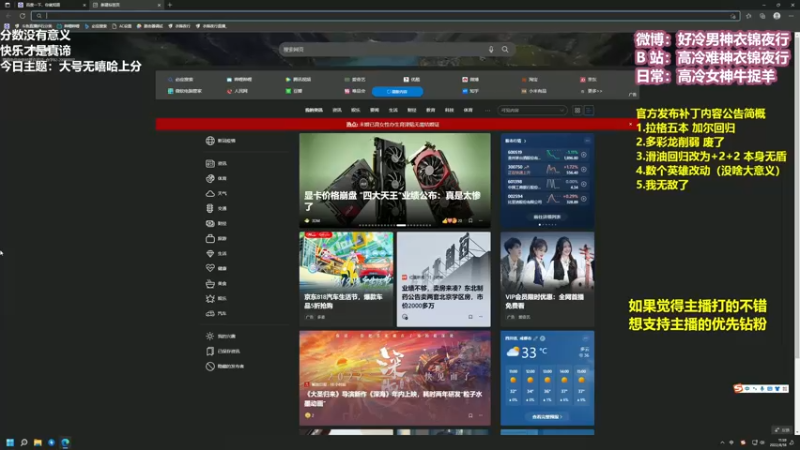Open the Youku quick link
This screenshot has width=800, height=450.
pyautogui.click(x=411, y=80)
